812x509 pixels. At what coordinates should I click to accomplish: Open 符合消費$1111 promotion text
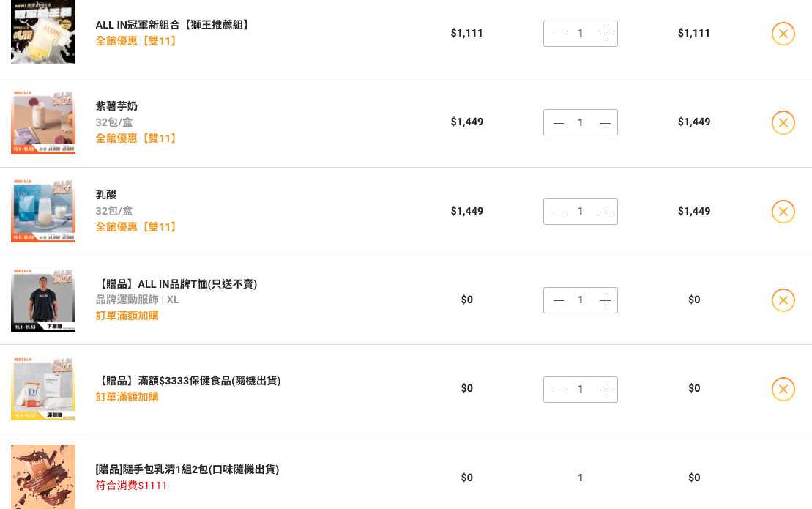coord(131,486)
